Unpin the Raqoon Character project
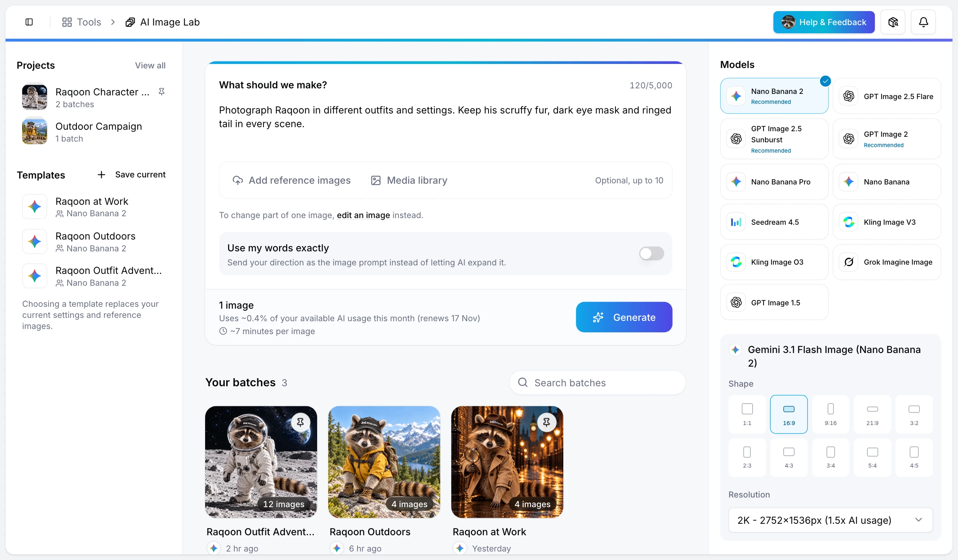The width and height of the screenshot is (958, 560). click(162, 92)
